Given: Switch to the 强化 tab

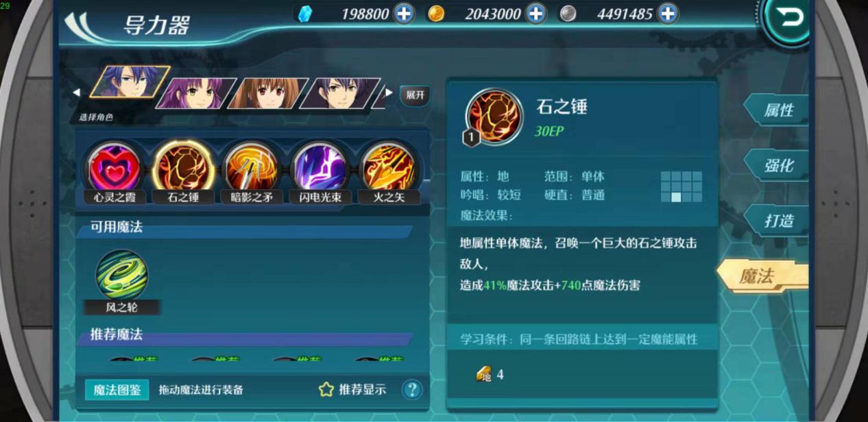Looking at the screenshot, I should pos(777,165).
